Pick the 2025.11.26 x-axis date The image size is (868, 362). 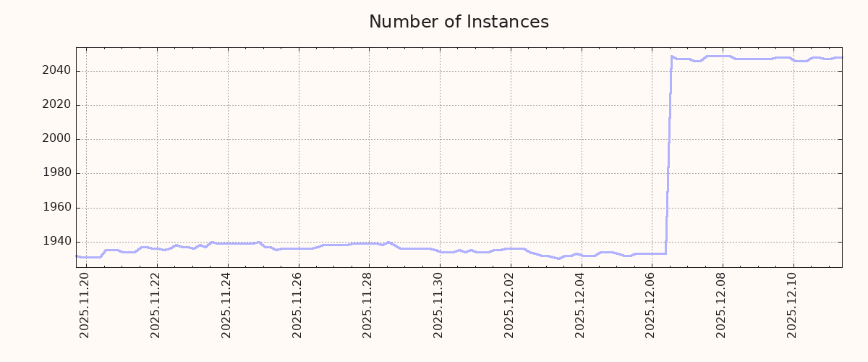pos(297,305)
